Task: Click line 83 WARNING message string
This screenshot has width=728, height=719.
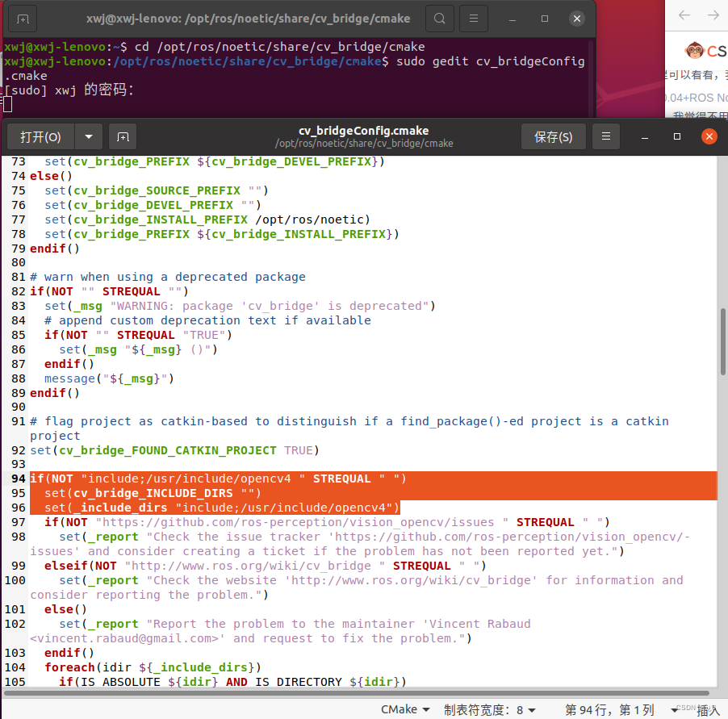Action: 270,306
